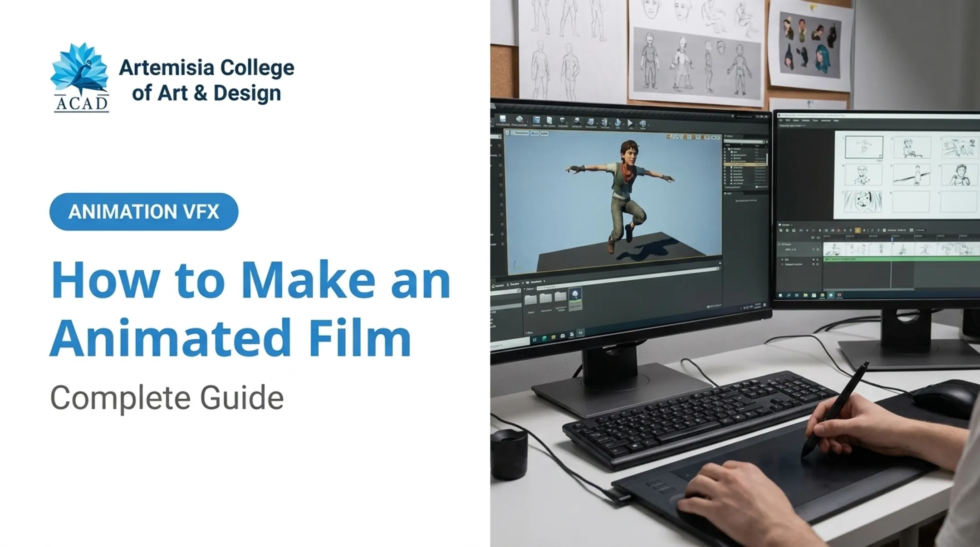Click the highlighted row in the outliner panel
The image size is (980, 547).
(745, 164)
